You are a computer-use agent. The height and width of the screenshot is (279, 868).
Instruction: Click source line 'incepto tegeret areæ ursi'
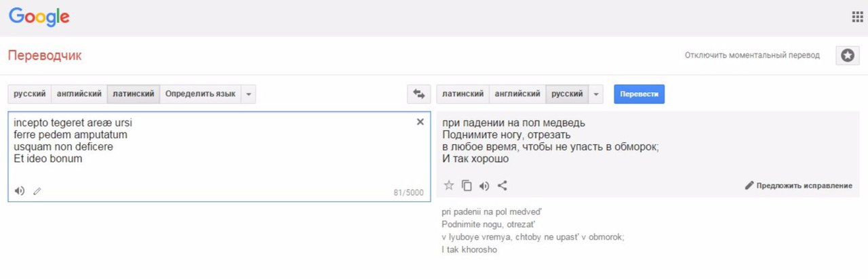73,123
